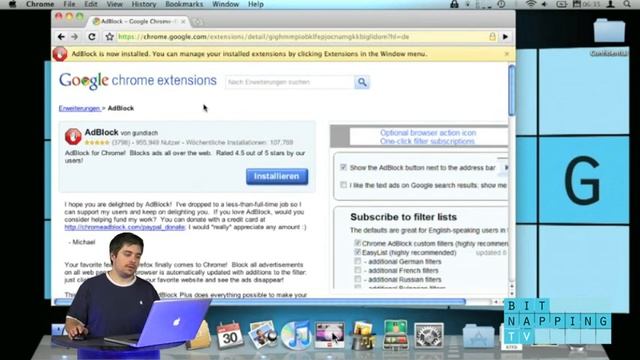Open the Edit menu

point(91,4)
